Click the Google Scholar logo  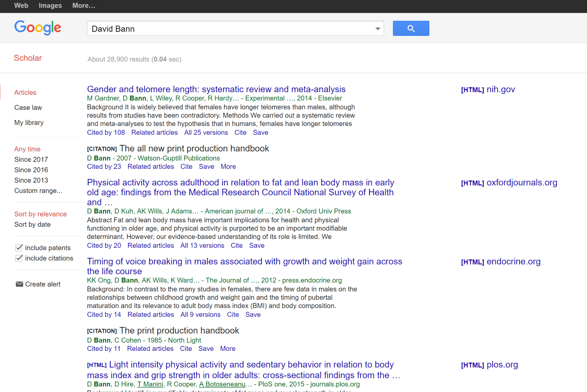click(38, 28)
